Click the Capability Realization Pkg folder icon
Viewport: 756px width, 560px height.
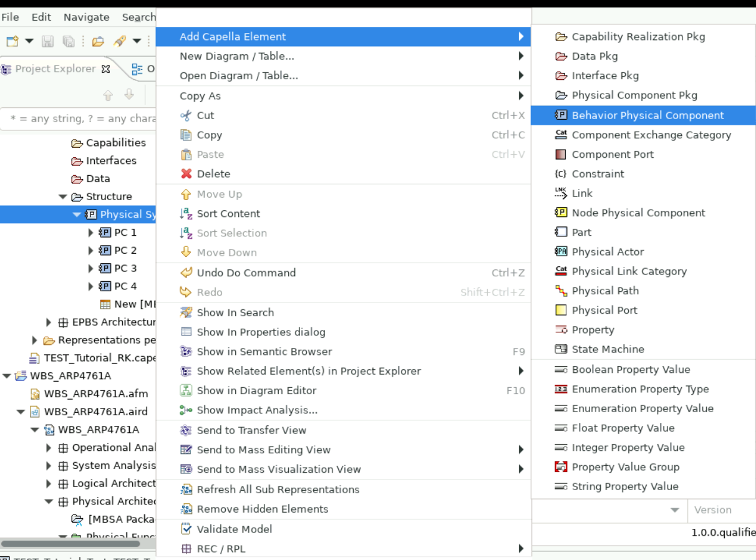point(561,37)
